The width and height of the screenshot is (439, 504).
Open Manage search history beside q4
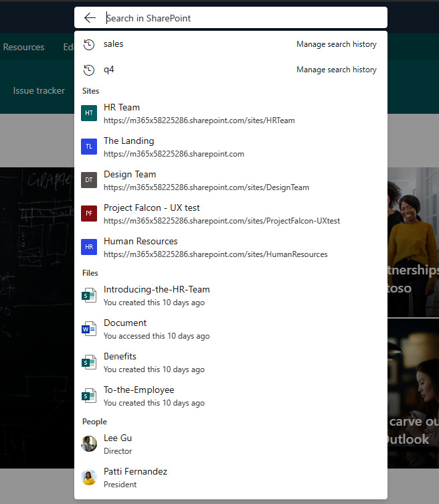[337, 70]
